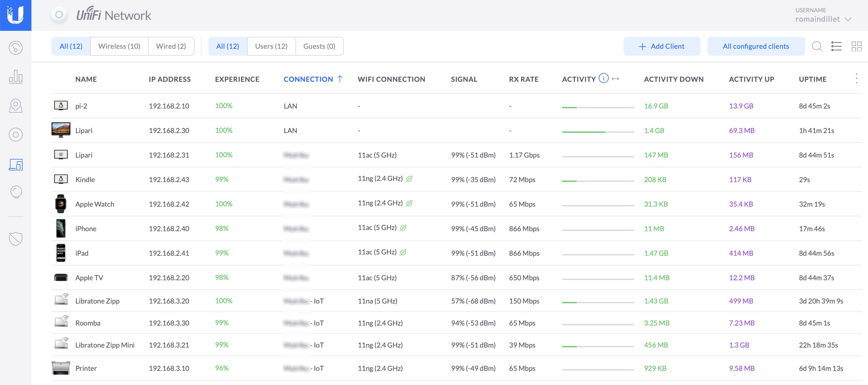Click the activity info icon
The image size is (868, 385).
(603, 79)
